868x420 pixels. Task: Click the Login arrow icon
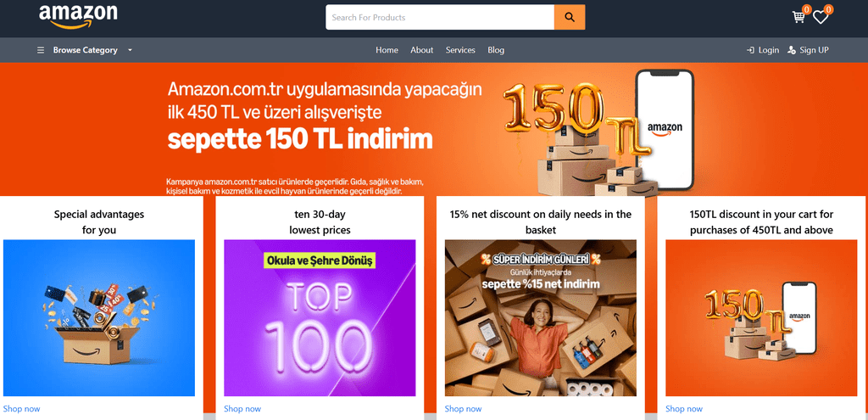[x=751, y=50]
